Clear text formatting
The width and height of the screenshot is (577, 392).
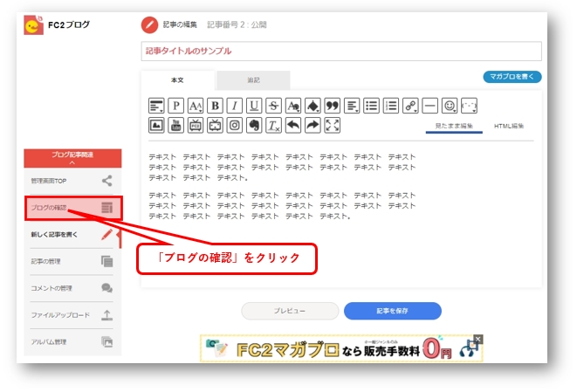tap(273, 125)
